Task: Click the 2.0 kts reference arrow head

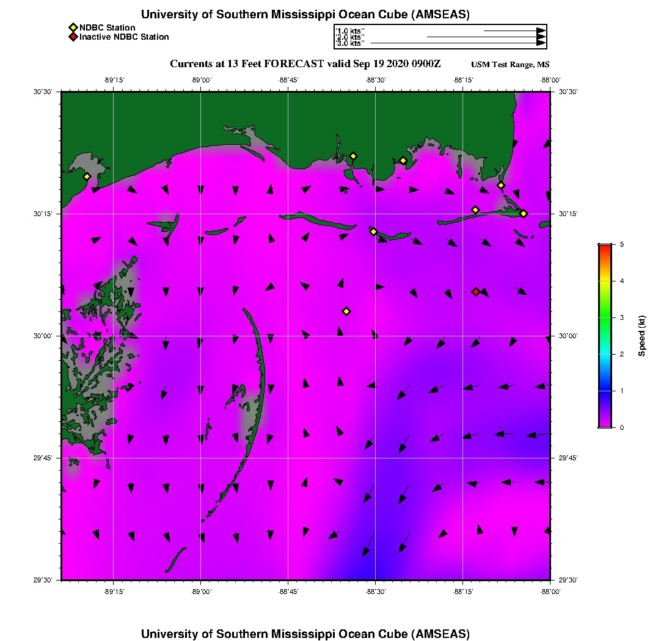Action: pyautogui.click(x=541, y=37)
